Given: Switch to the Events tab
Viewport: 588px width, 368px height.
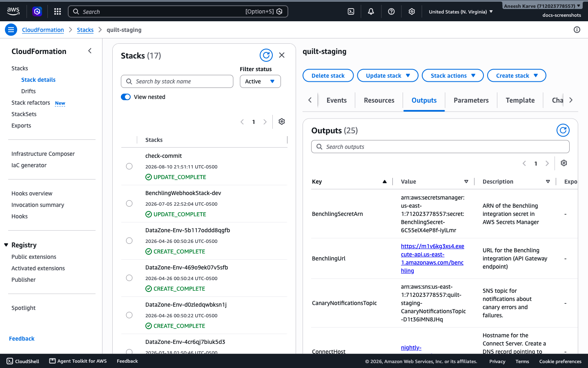Looking at the screenshot, I should (336, 100).
